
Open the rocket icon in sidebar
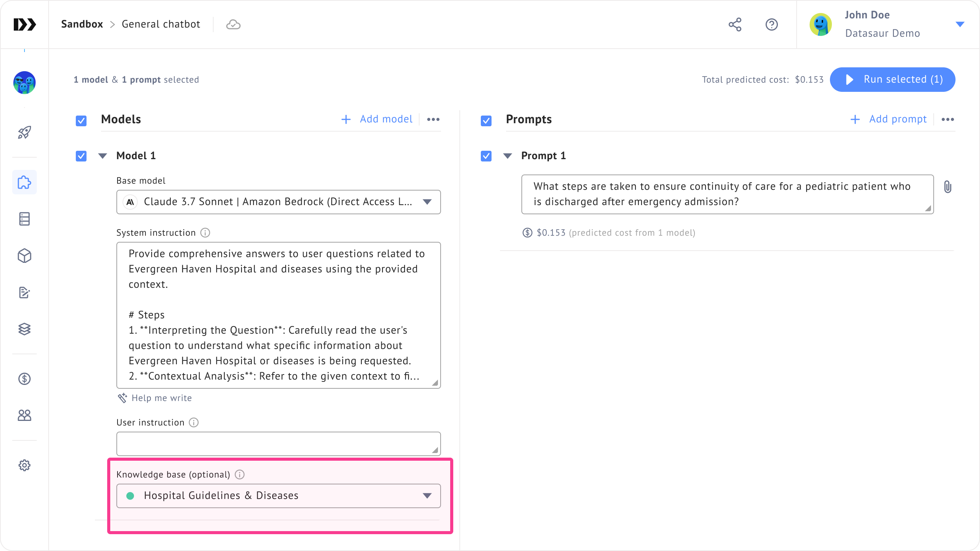(24, 133)
